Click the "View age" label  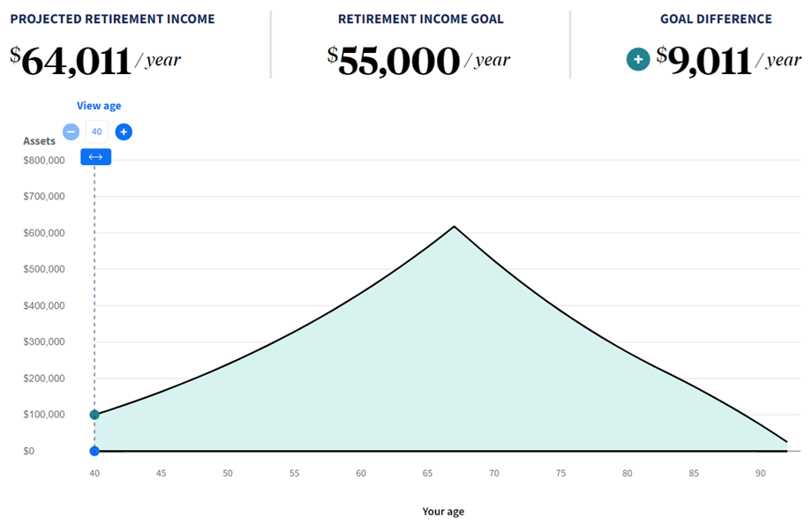[99, 106]
